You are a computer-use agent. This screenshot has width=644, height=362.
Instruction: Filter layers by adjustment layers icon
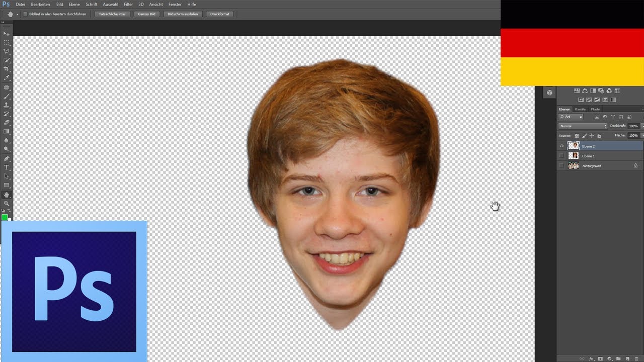point(605,117)
